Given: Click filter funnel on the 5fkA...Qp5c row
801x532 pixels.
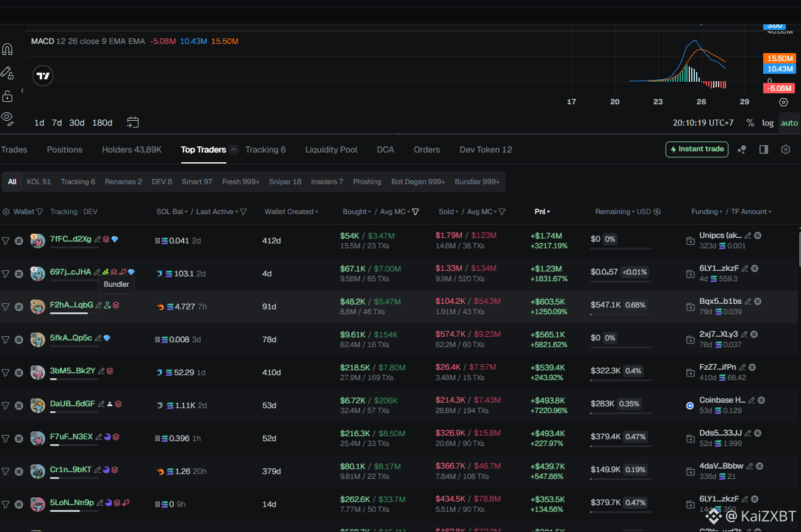Looking at the screenshot, I should point(5,340).
